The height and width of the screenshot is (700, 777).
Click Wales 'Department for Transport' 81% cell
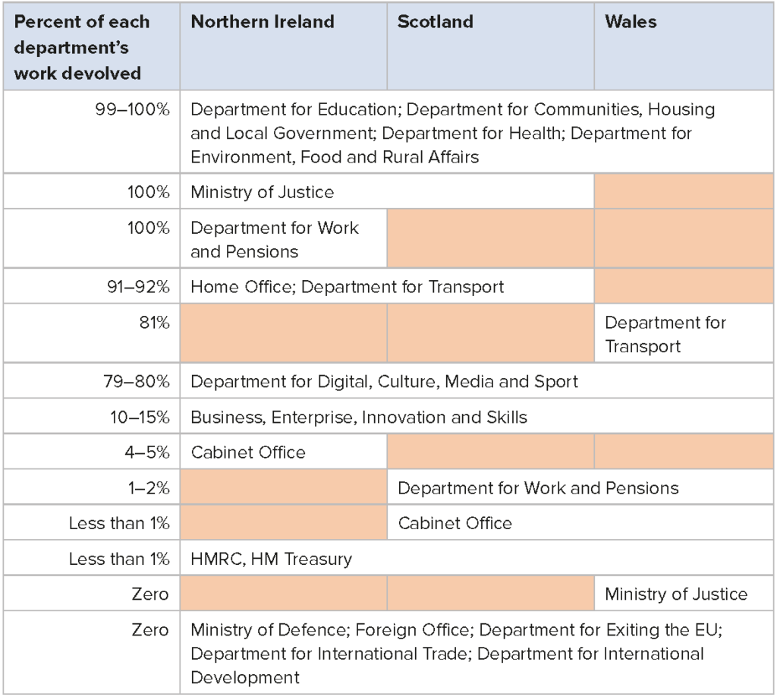pyautogui.click(x=684, y=333)
